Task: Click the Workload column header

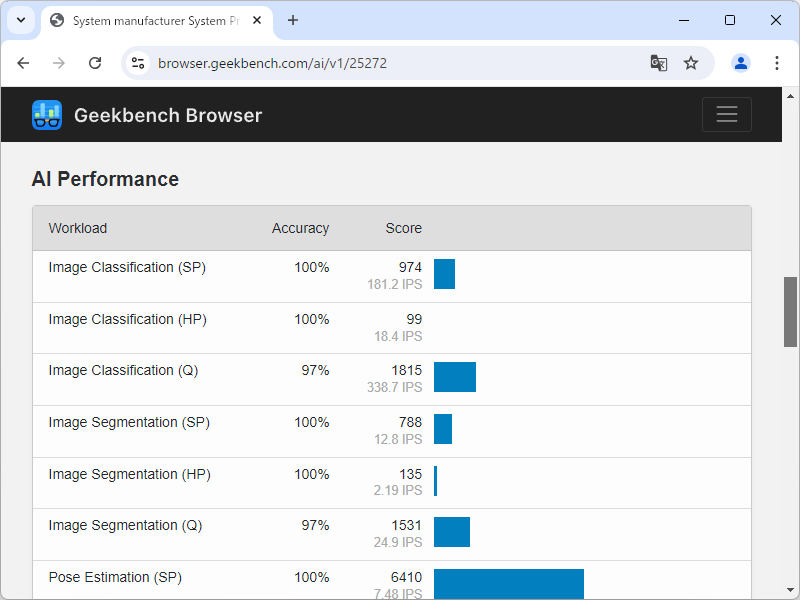Action: (78, 228)
